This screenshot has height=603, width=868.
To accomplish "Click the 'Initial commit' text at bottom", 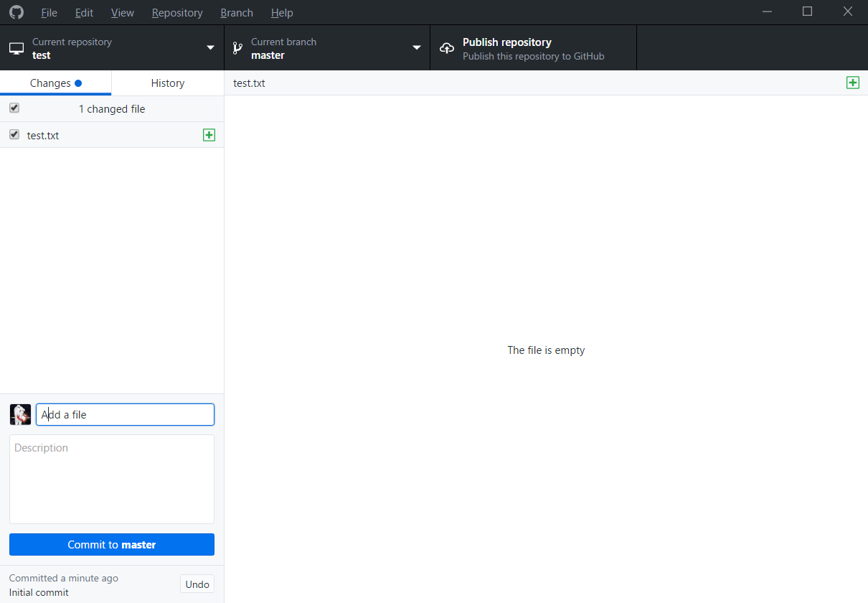I will [39, 592].
